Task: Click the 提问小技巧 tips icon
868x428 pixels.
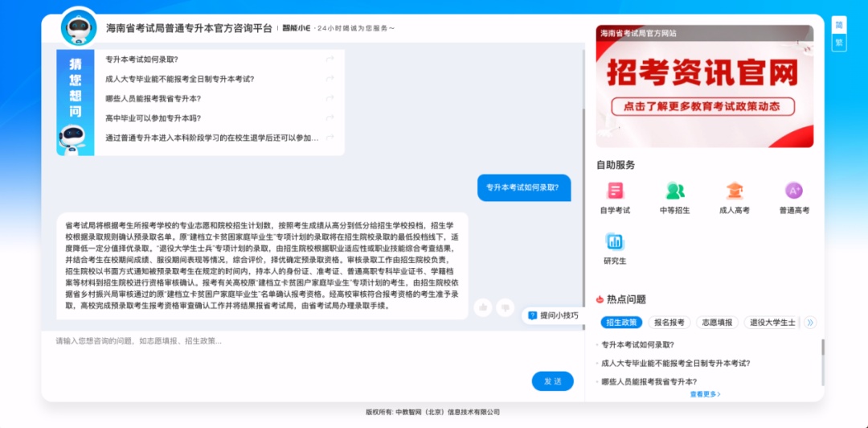Action: click(533, 315)
